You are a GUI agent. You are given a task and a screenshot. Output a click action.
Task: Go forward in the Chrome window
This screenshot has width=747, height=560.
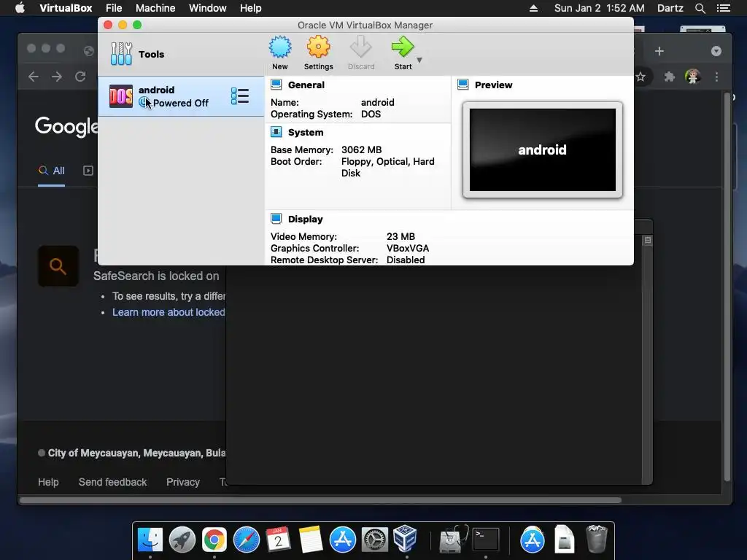coord(57,77)
